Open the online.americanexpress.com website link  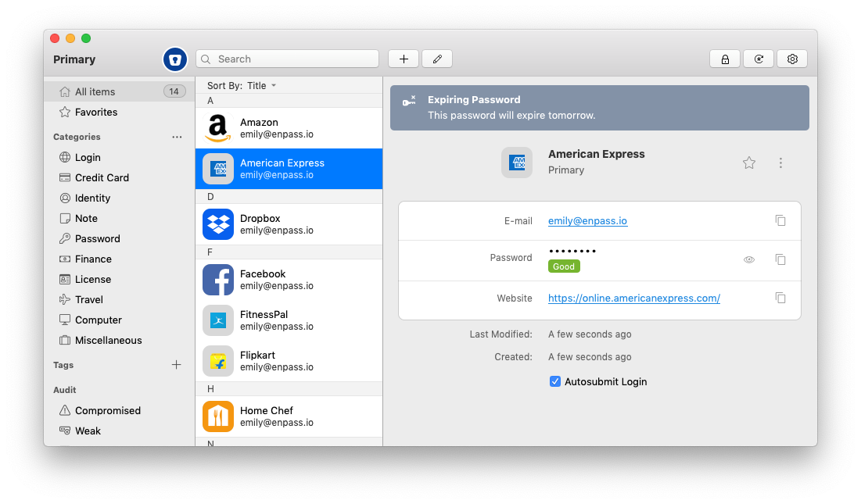click(634, 298)
